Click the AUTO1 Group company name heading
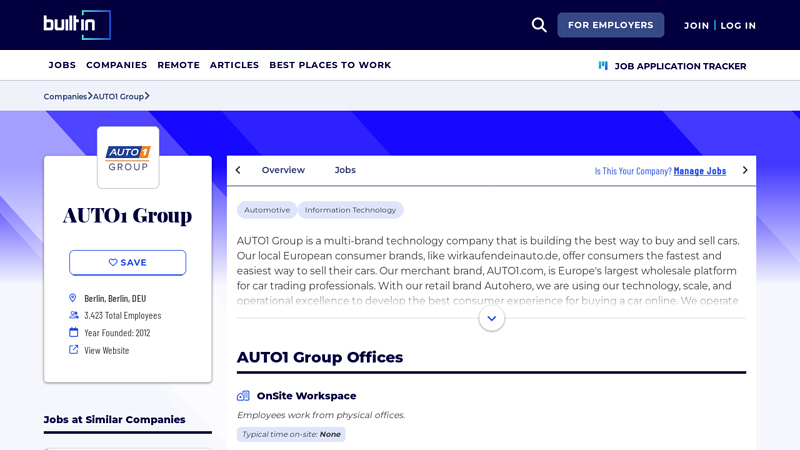This screenshot has height=450, width=800. click(128, 215)
